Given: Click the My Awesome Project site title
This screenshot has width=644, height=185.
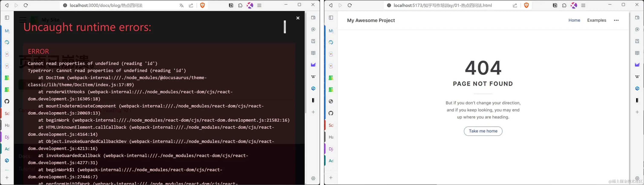Looking at the screenshot, I should coord(371,20).
